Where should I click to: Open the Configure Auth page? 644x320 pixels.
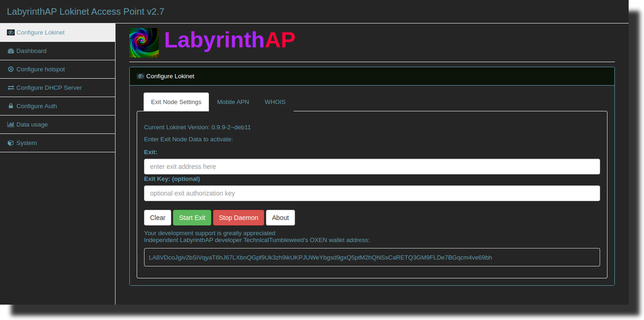coord(58,106)
